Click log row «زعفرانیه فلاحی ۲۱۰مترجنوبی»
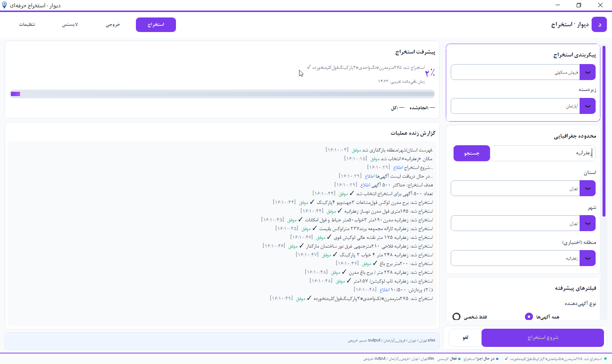The image size is (612, 364). 348,246
